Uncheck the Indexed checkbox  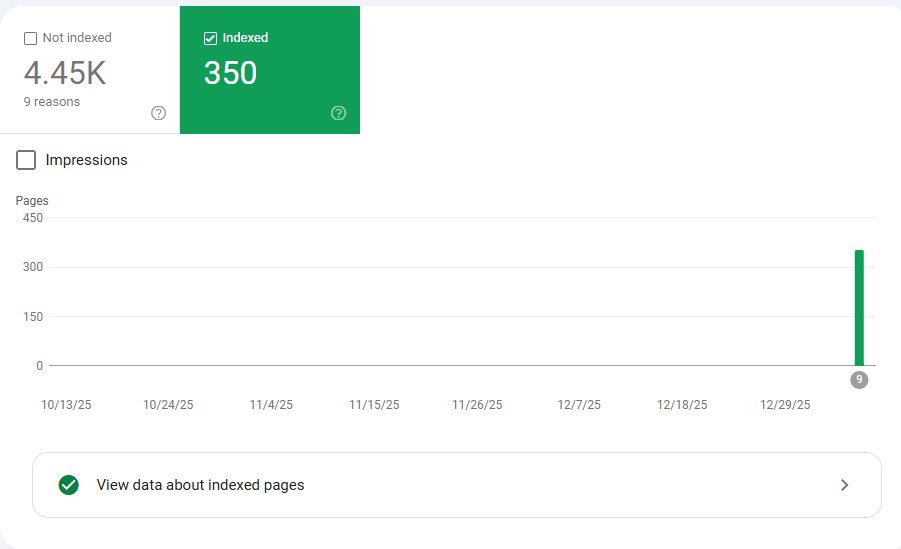[x=210, y=38]
